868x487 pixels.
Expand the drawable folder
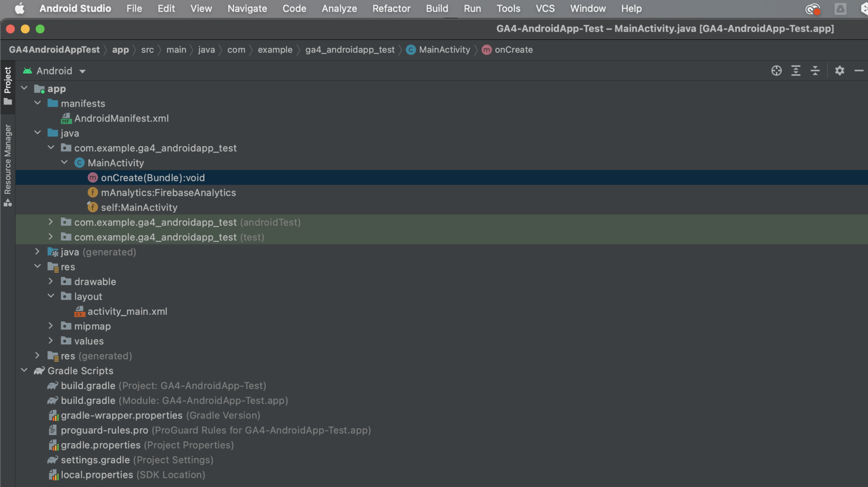[51, 281]
